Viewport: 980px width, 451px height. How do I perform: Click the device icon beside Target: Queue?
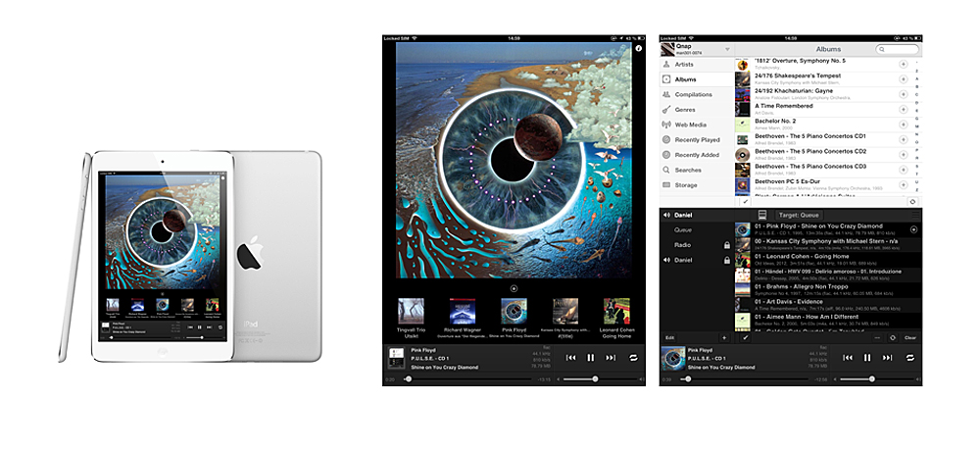(762, 215)
